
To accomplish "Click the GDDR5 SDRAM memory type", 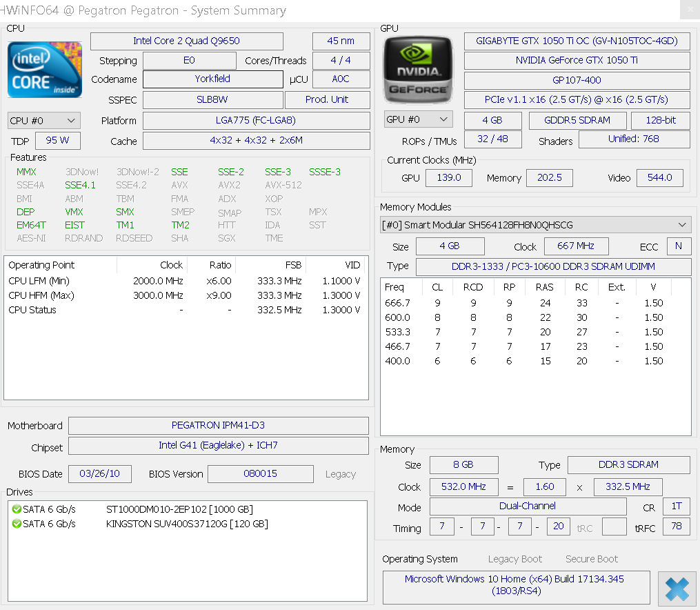I will pyautogui.click(x=577, y=121).
